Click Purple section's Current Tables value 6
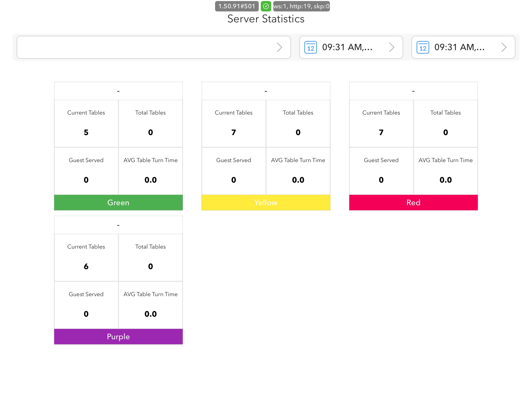Image resolution: width=532 pixels, height=399 pixels. [x=86, y=266]
